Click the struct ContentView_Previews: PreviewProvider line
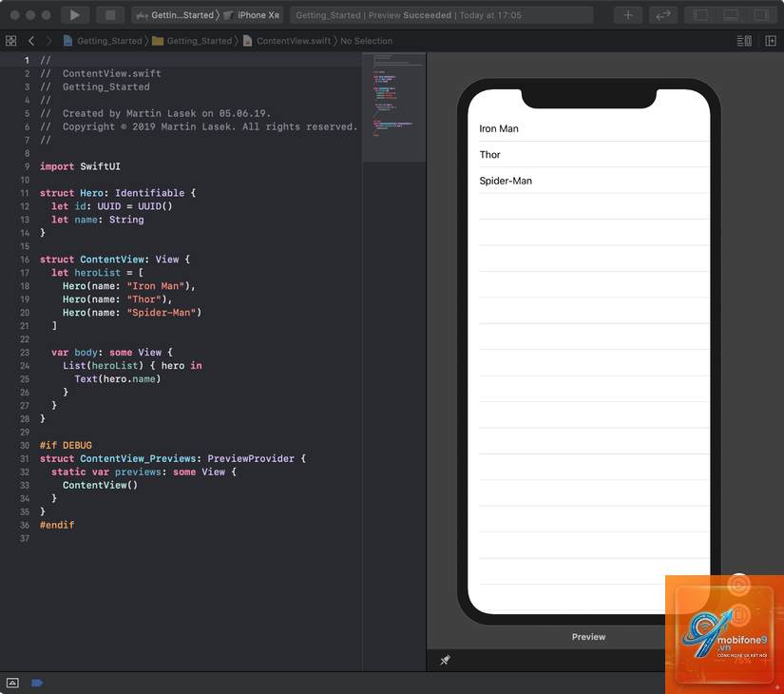Viewport: 784px width, 694px height. tap(173, 459)
